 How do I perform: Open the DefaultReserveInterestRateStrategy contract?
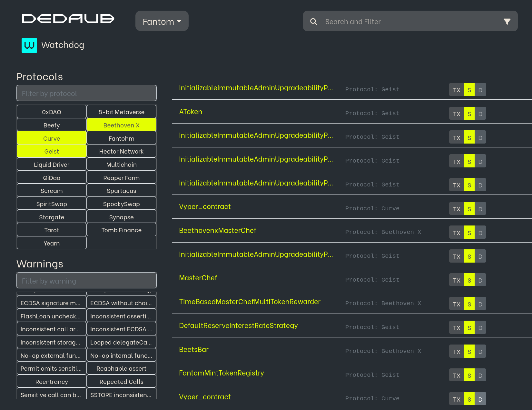tap(238, 325)
